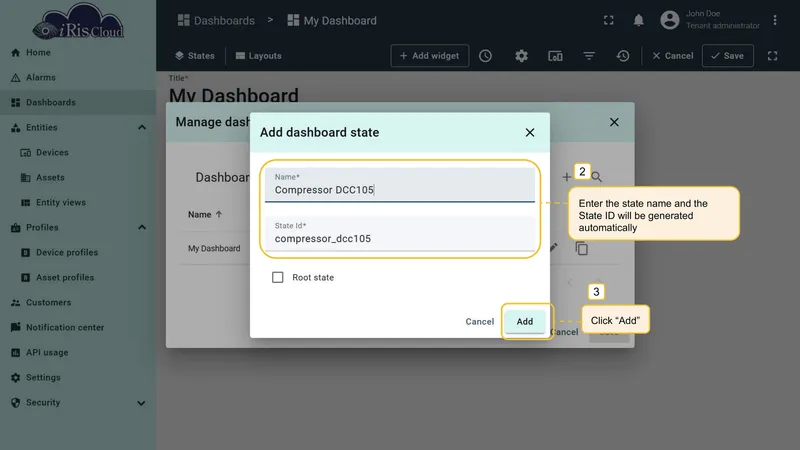Open the time window clock icon

point(485,56)
